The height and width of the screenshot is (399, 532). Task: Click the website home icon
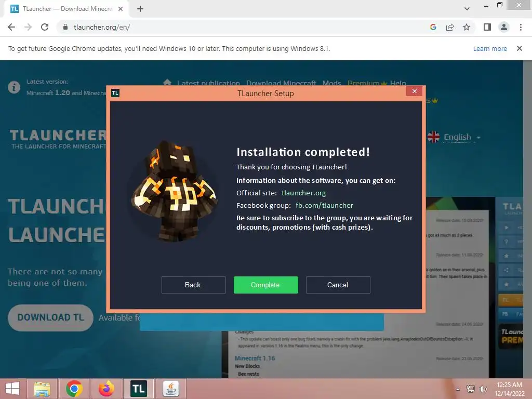pyautogui.click(x=167, y=82)
